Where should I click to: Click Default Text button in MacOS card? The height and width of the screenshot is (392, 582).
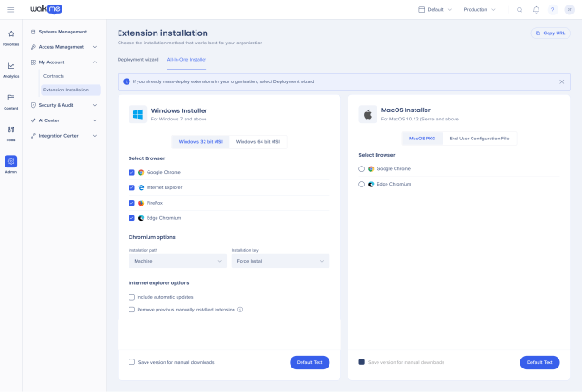539,362
